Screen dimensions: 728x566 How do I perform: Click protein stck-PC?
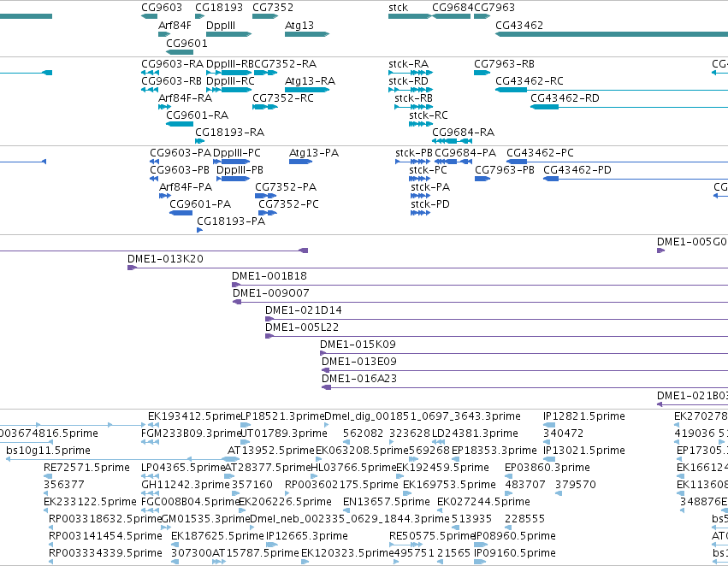pos(420,179)
